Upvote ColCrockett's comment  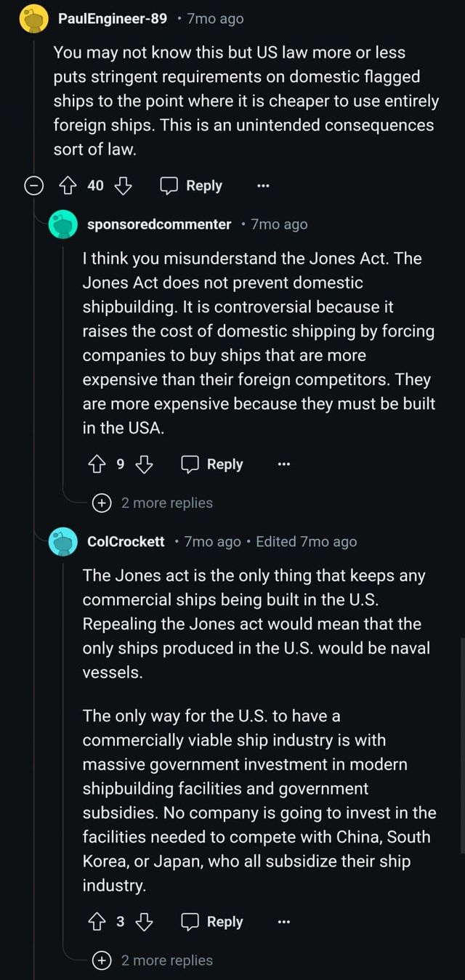pos(95,922)
